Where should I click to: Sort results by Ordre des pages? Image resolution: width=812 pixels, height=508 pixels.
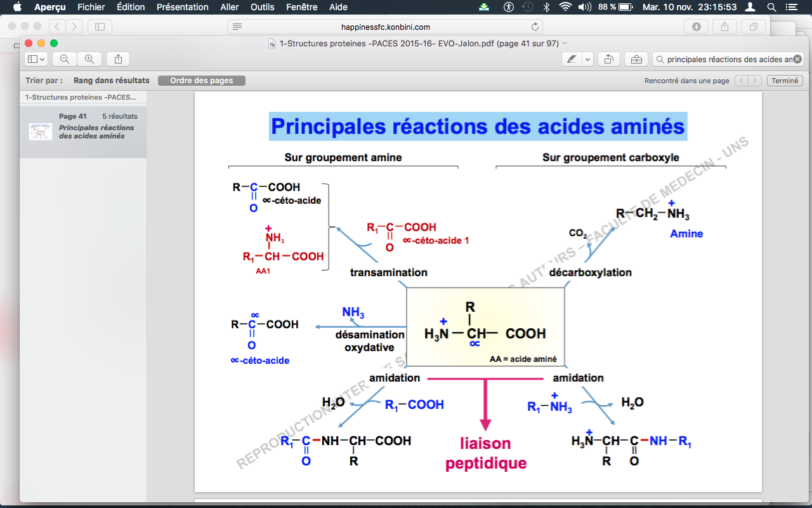click(201, 81)
